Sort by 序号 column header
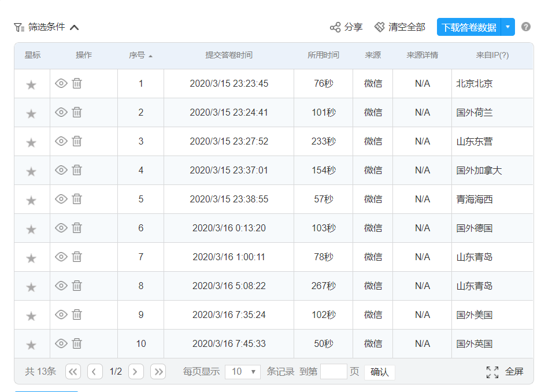Screen dimensions: 541x392 tap(140, 56)
